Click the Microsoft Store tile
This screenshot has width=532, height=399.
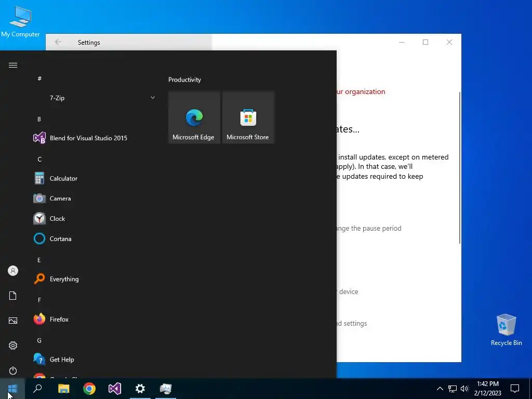pyautogui.click(x=248, y=117)
